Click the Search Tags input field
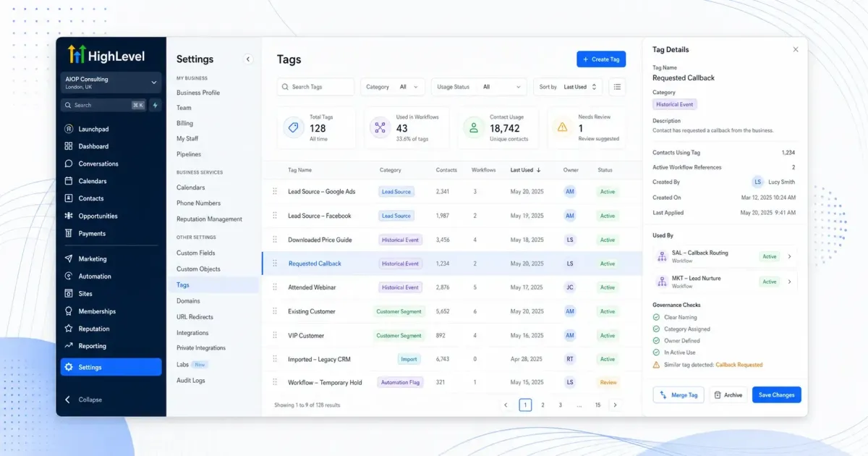 pyautogui.click(x=315, y=87)
